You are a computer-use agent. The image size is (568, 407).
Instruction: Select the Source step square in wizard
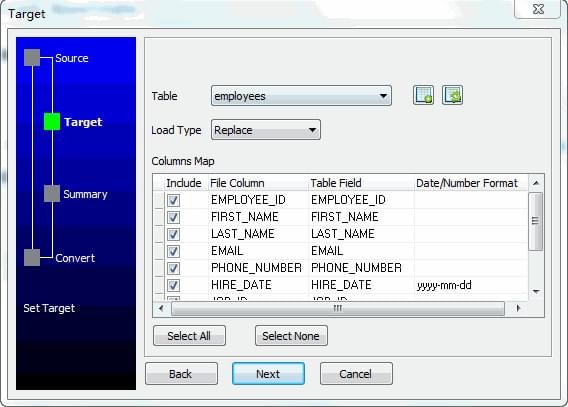pyautogui.click(x=32, y=58)
